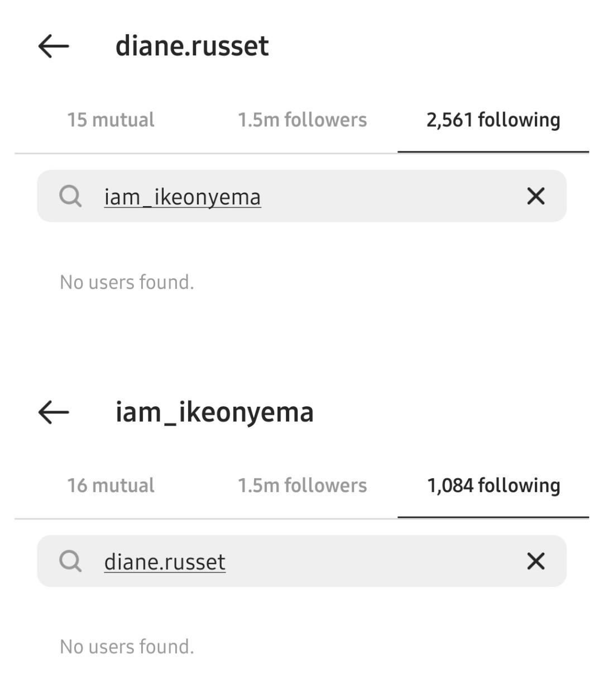
Task: Click active underline beneath 2,561 following
Action: [493, 151]
